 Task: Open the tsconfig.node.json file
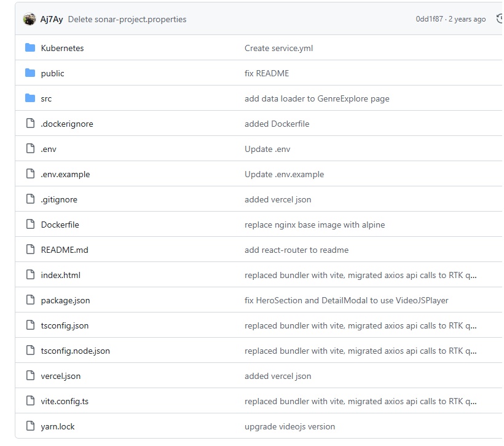point(75,351)
